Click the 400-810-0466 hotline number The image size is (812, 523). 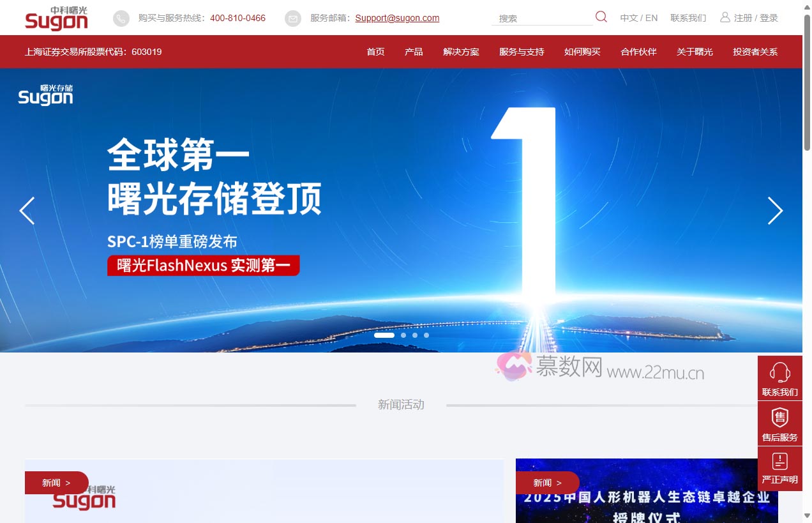point(237,18)
